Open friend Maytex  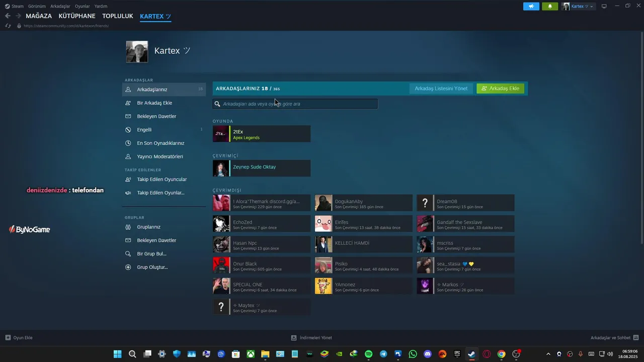click(x=262, y=307)
